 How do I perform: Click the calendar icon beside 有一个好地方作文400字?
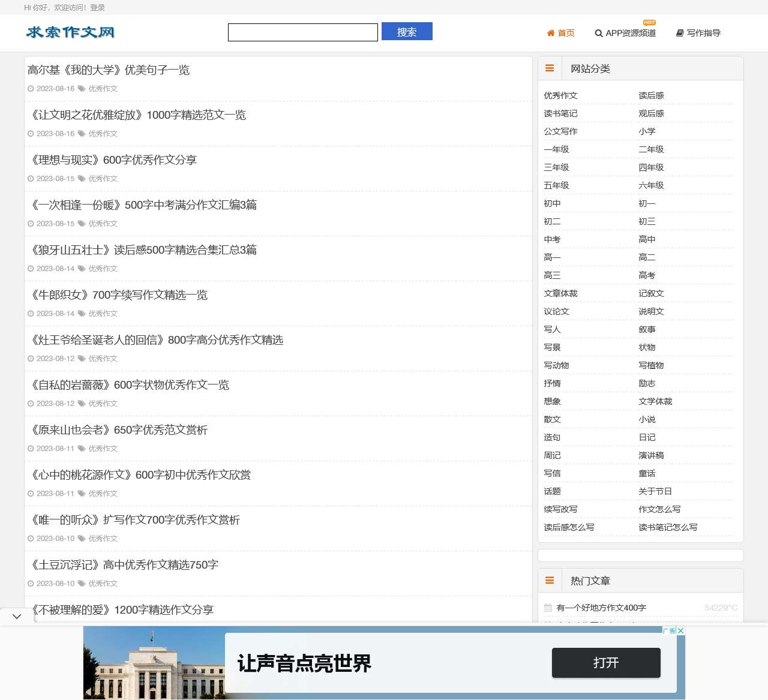pos(548,608)
